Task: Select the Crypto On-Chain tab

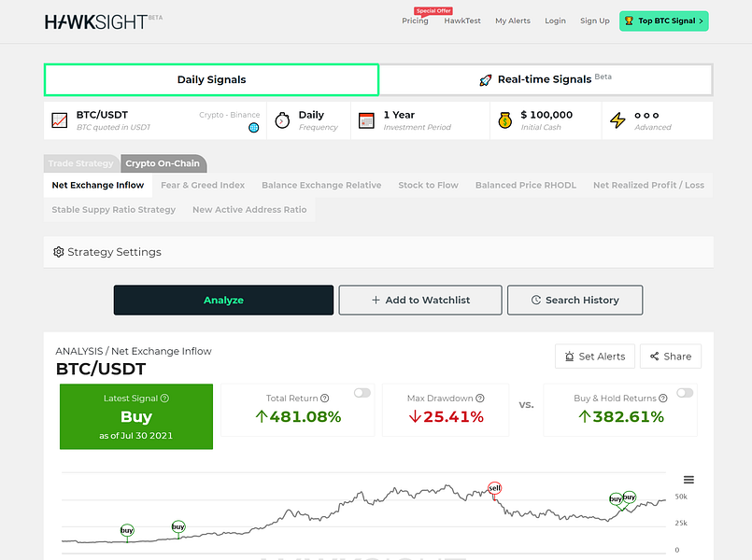Action: click(163, 163)
